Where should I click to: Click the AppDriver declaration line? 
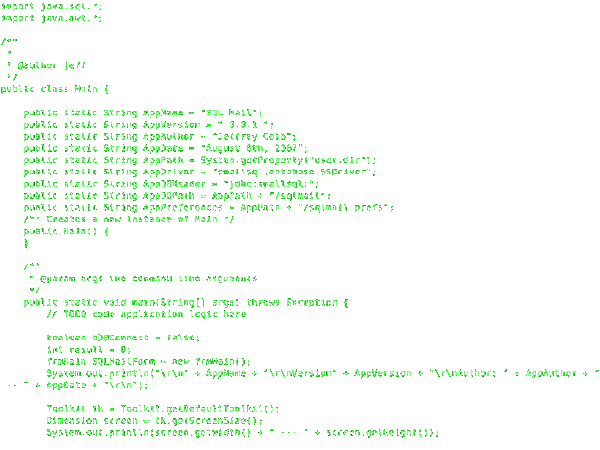tap(200, 172)
